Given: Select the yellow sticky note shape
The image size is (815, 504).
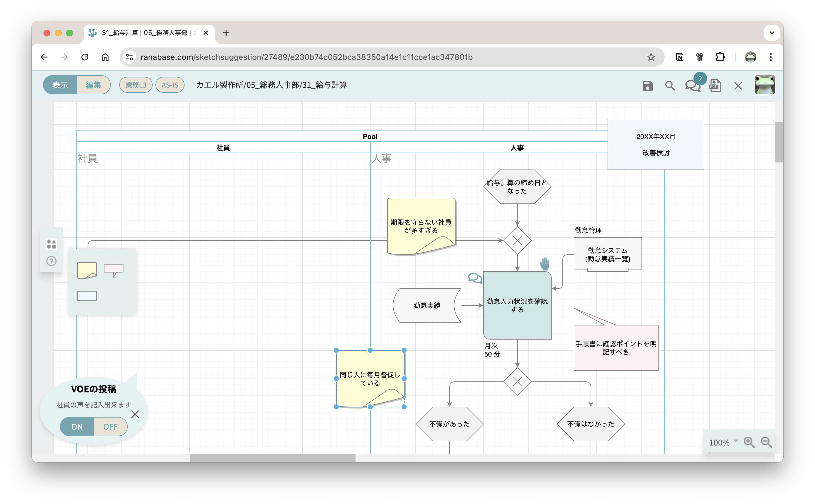Looking at the screenshot, I should (87, 270).
